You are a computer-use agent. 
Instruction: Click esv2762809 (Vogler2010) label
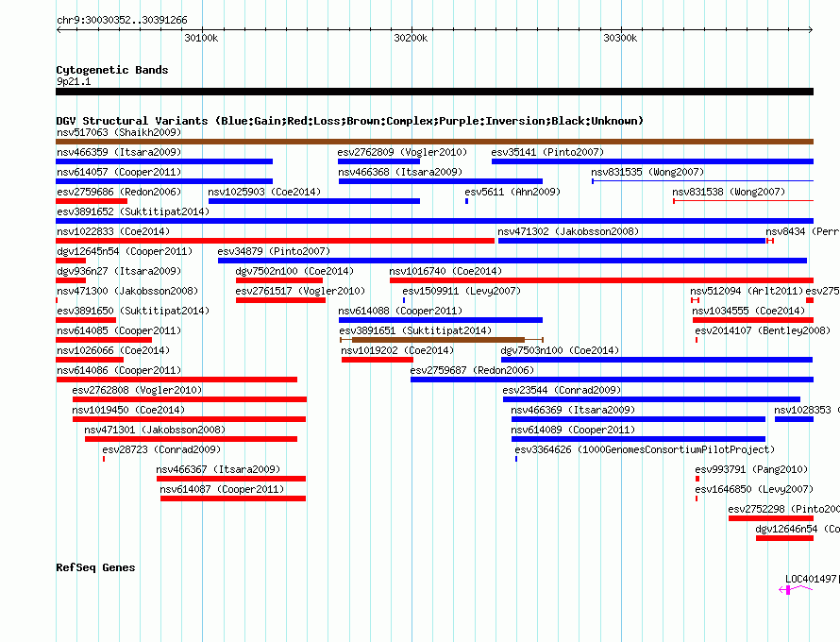[x=402, y=152]
